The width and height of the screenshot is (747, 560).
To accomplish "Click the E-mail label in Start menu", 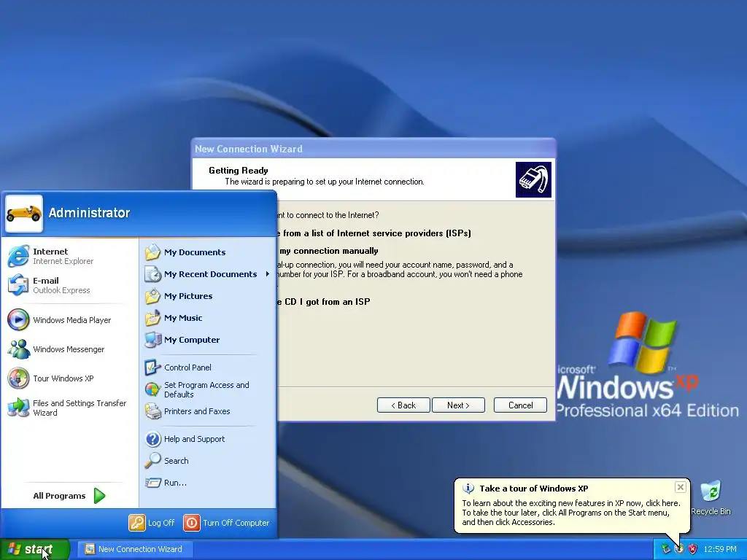I will click(46, 281).
